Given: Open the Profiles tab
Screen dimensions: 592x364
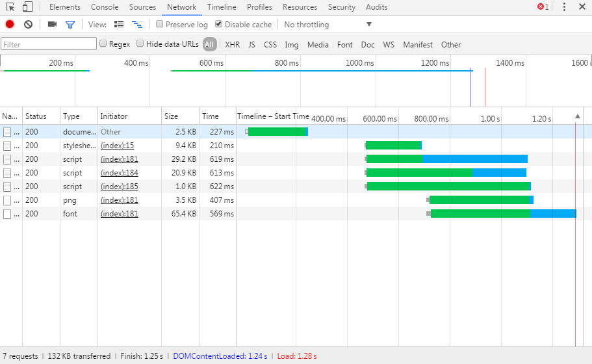Looking at the screenshot, I should click(259, 6).
